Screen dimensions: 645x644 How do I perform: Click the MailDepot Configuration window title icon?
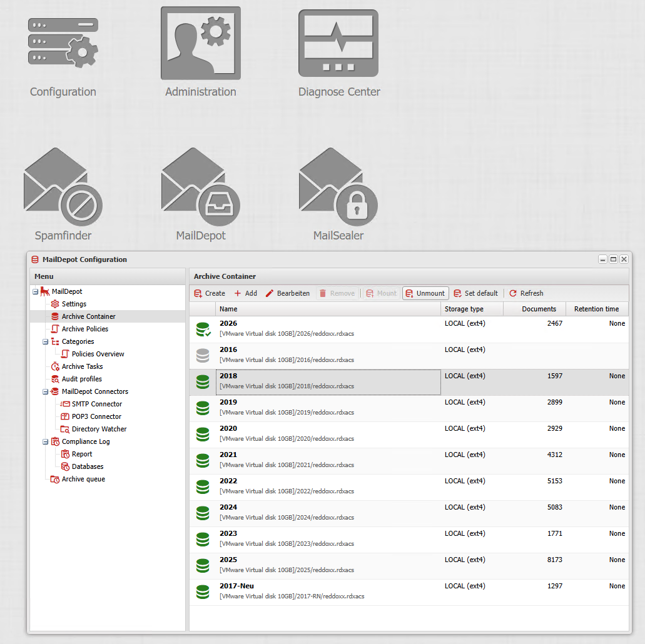35,259
